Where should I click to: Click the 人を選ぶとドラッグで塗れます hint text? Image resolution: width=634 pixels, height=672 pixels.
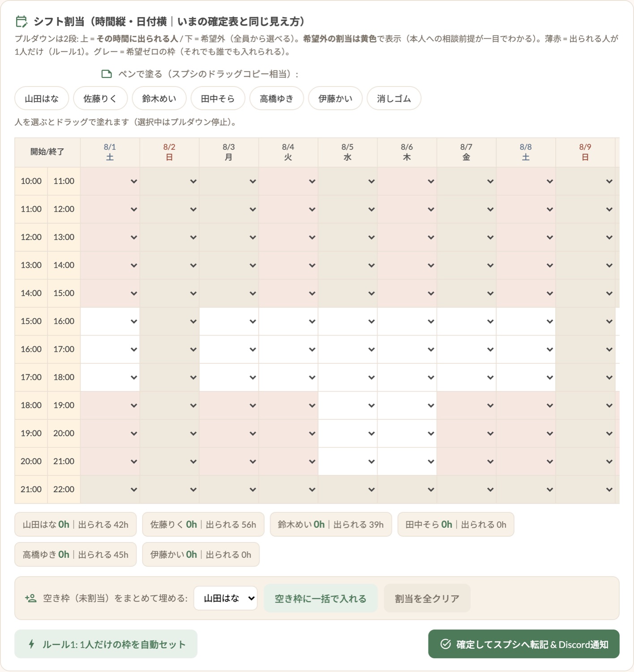[125, 122]
